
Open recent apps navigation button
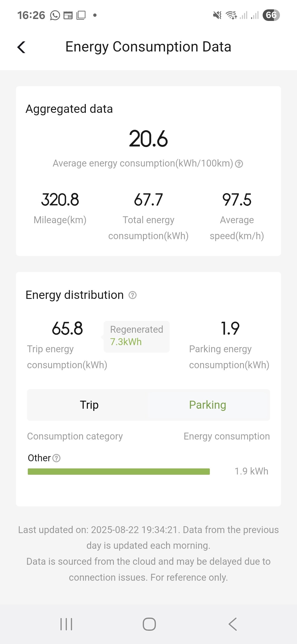pyautogui.click(x=66, y=624)
